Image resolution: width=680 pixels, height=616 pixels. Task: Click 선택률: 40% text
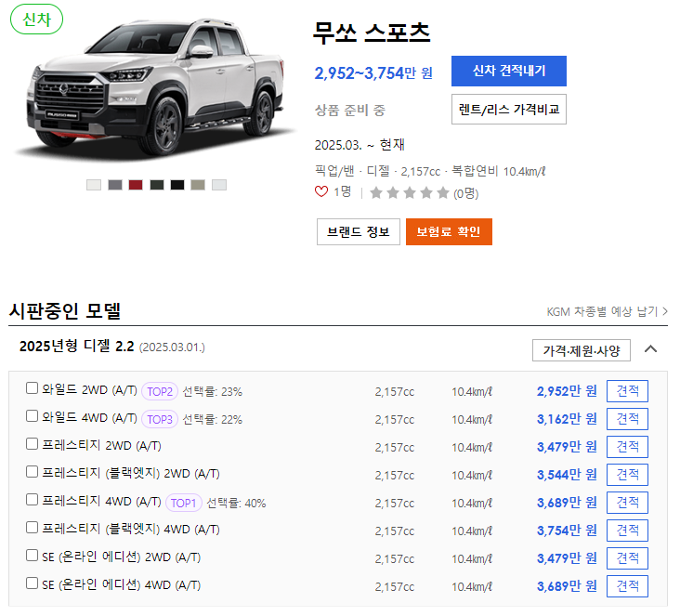[x=236, y=504]
